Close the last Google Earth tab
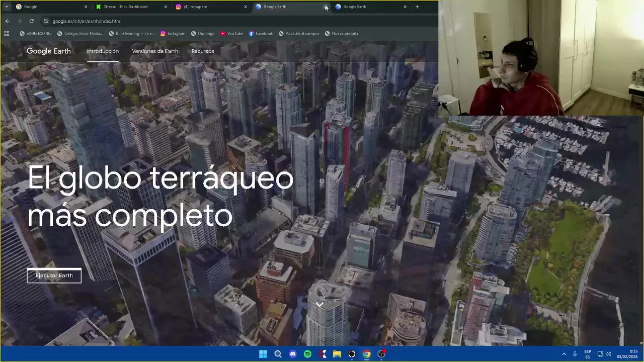This screenshot has height=362, width=644. point(405,7)
